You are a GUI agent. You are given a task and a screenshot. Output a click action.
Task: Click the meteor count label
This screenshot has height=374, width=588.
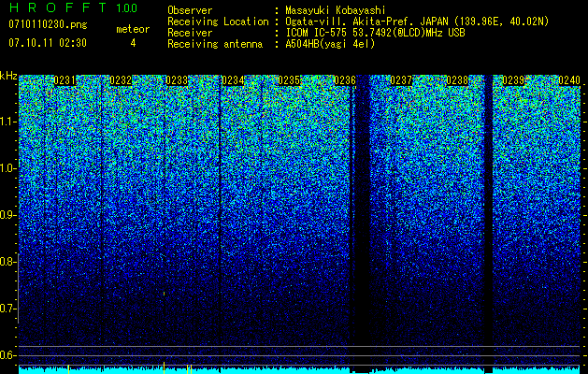[x=133, y=29]
